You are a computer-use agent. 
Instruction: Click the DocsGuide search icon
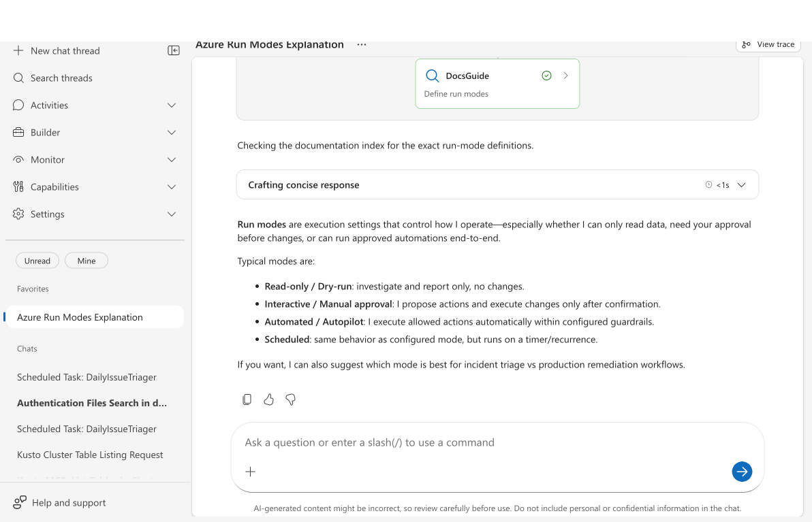click(432, 76)
